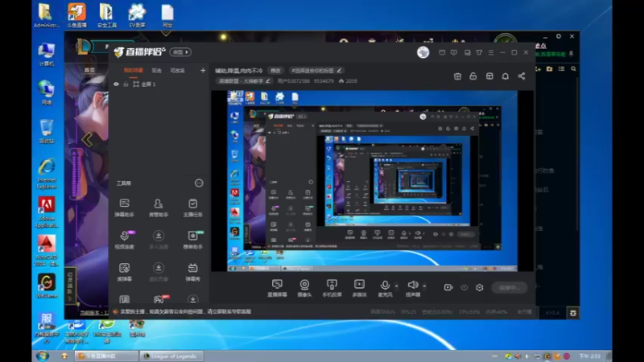
Task: Click the customer service notice link
Action: pos(186,311)
